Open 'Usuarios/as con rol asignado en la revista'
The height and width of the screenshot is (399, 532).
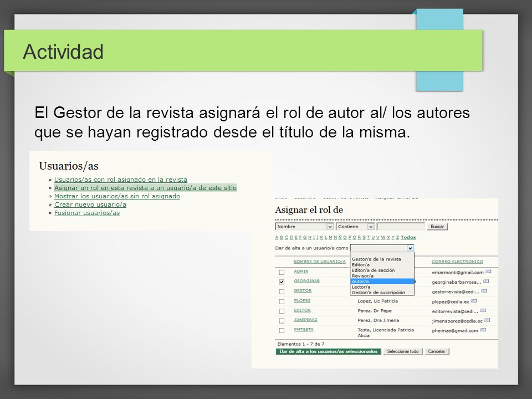(121, 180)
